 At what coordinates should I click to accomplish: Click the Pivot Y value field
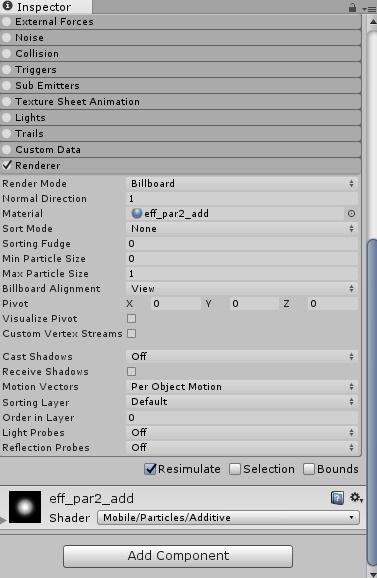click(x=254, y=304)
